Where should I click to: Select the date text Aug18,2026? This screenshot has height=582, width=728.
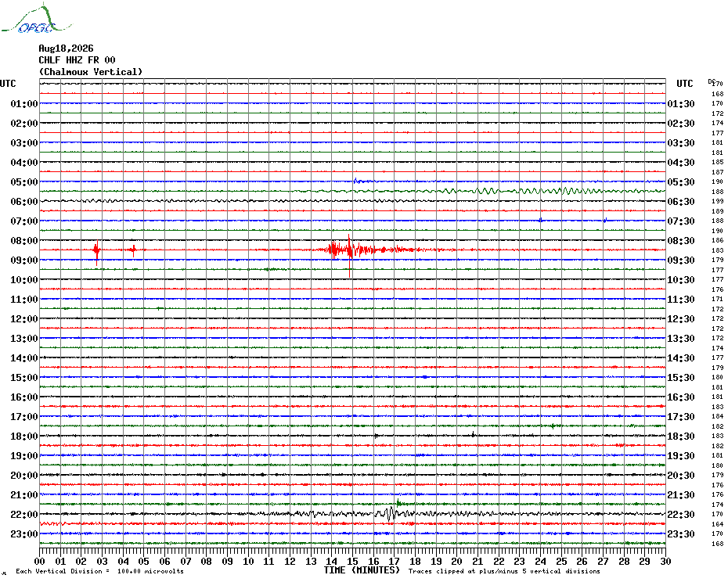click(66, 48)
